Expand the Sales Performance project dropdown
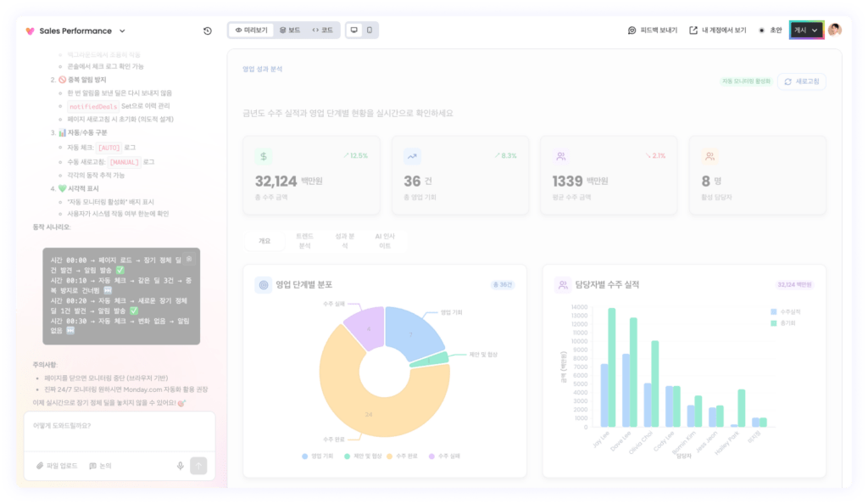Screen dimensions: 868x504 coord(122,31)
